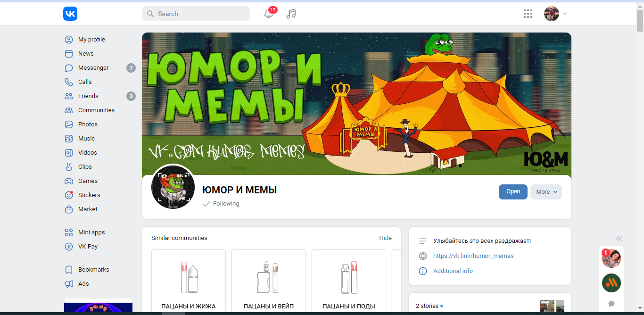Click the Videos play icon
This screenshot has width=644, height=315.
click(x=69, y=153)
